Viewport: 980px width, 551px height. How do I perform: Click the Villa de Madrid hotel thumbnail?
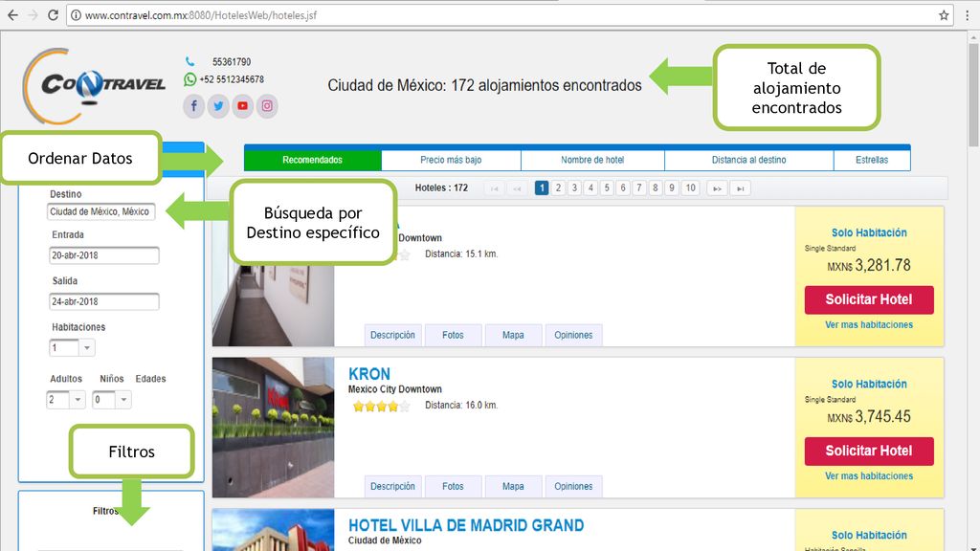(273, 530)
